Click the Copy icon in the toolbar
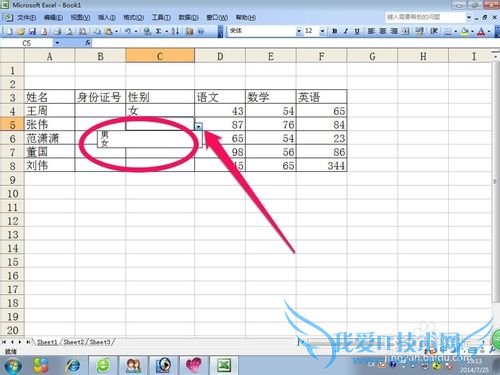Viewport: 500px width, 375px height. [97, 31]
